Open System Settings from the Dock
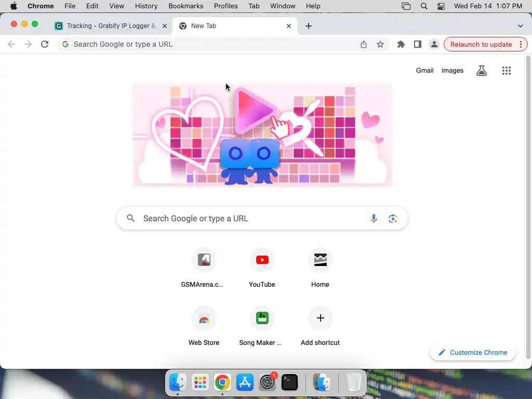 (x=267, y=382)
